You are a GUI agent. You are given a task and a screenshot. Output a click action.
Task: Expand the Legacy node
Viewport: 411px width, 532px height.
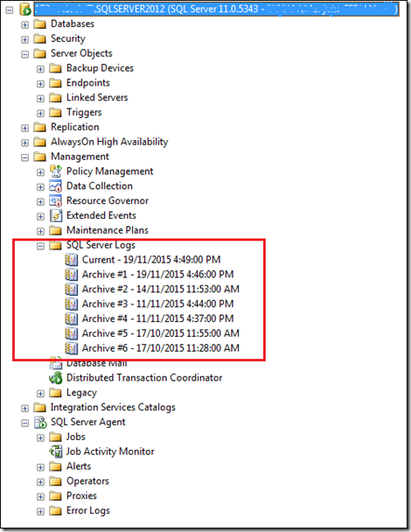pyautogui.click(x=40, y=394)
